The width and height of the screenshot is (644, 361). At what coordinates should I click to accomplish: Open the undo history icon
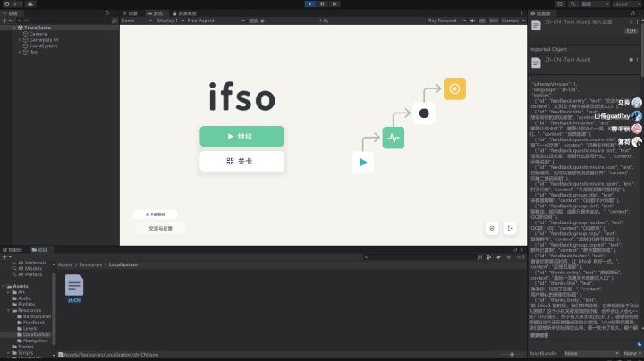tap(560, 4)
